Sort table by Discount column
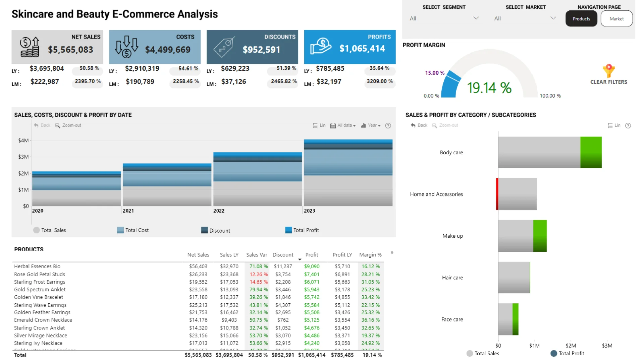Viewport: 644px width, 362px height. point(283,255)
